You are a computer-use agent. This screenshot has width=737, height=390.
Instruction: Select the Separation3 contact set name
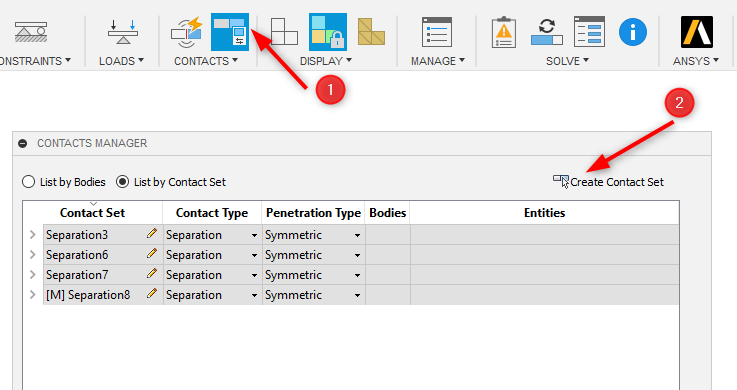tap(77, 234)
